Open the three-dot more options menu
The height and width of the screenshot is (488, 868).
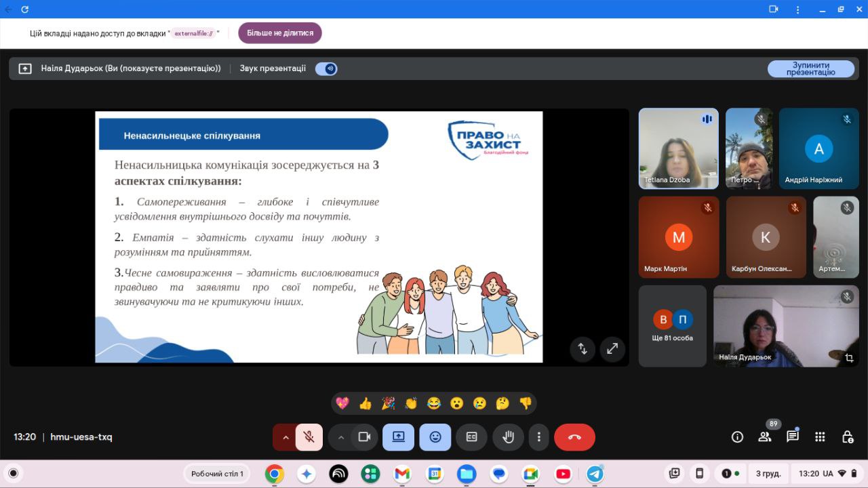[539, 437]
